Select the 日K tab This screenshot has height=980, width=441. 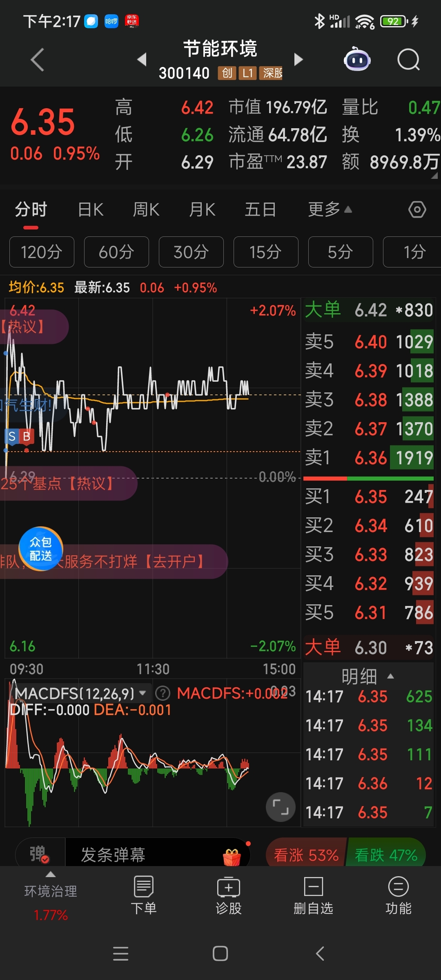pos(91,210)
